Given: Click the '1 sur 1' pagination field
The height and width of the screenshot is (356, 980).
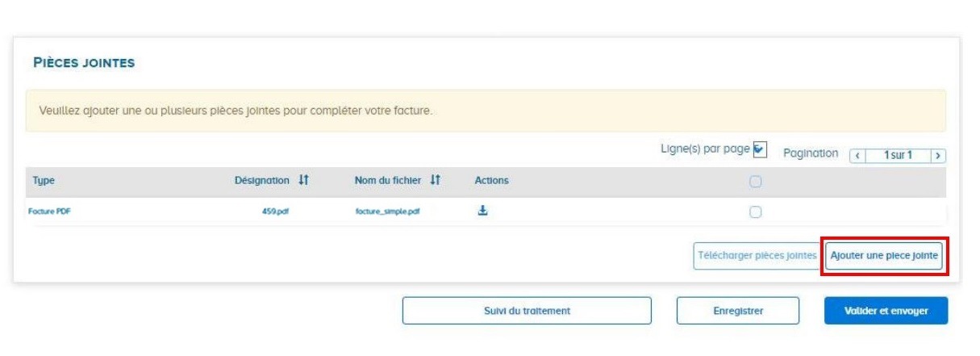Looking at the screenshot, I should coord(898,154).
